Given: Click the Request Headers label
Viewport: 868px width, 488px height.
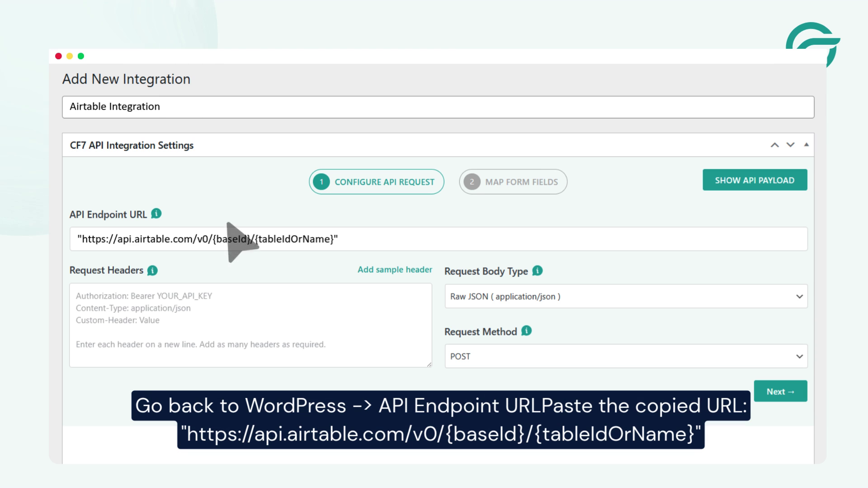Looking at the screenshot, I should pyautogui.click(x=106, y=270).
